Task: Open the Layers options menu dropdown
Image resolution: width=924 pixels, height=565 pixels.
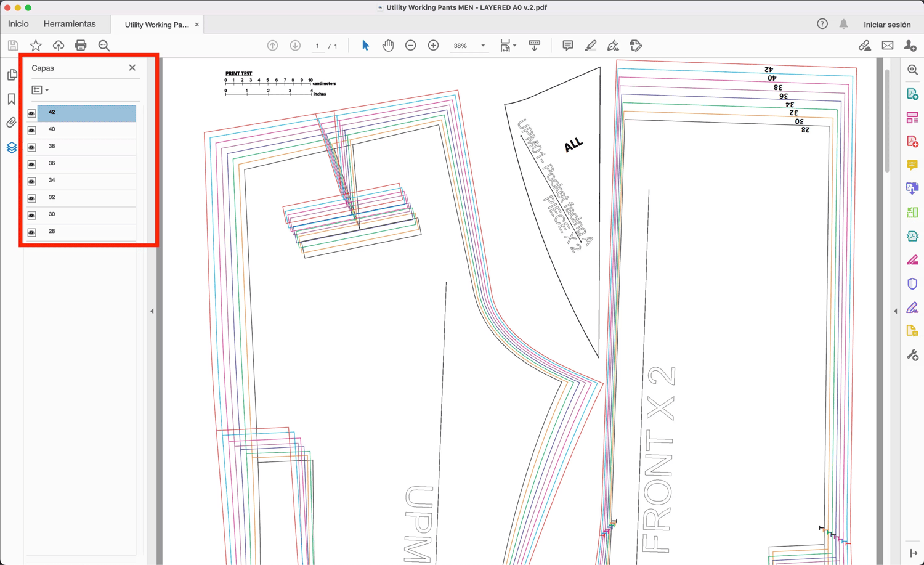Action: [40, 90]
